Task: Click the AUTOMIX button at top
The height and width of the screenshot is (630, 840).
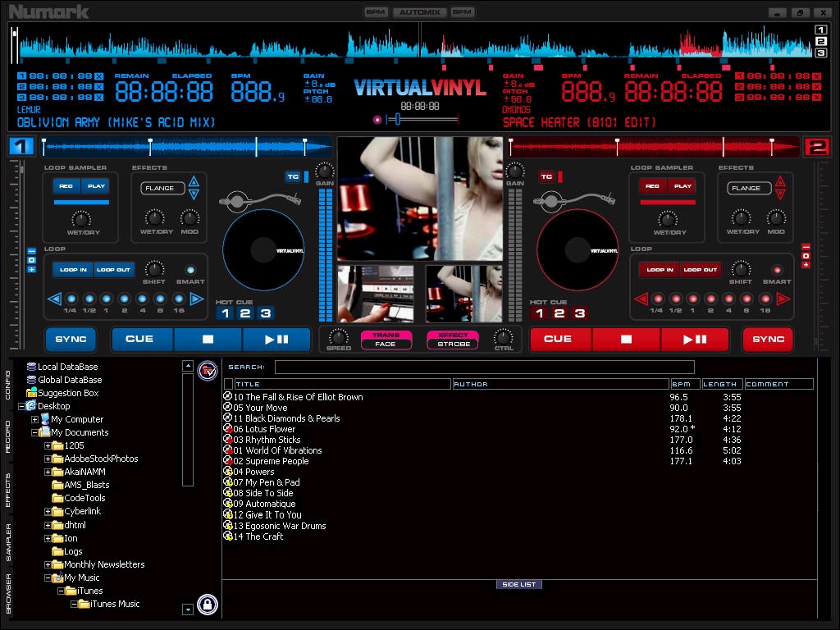Action: 419,11
